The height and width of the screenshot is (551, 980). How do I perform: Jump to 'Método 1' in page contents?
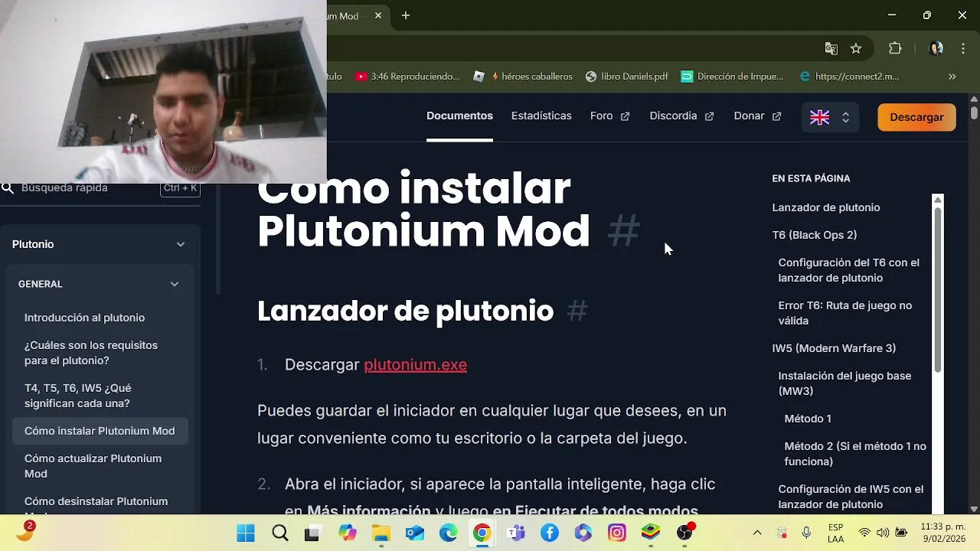pos(808,419)
